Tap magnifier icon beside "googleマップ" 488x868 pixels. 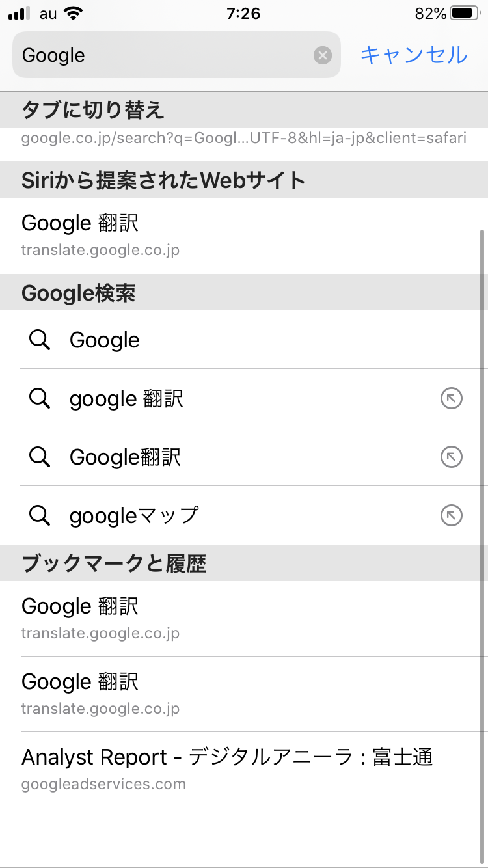[40, 515]
